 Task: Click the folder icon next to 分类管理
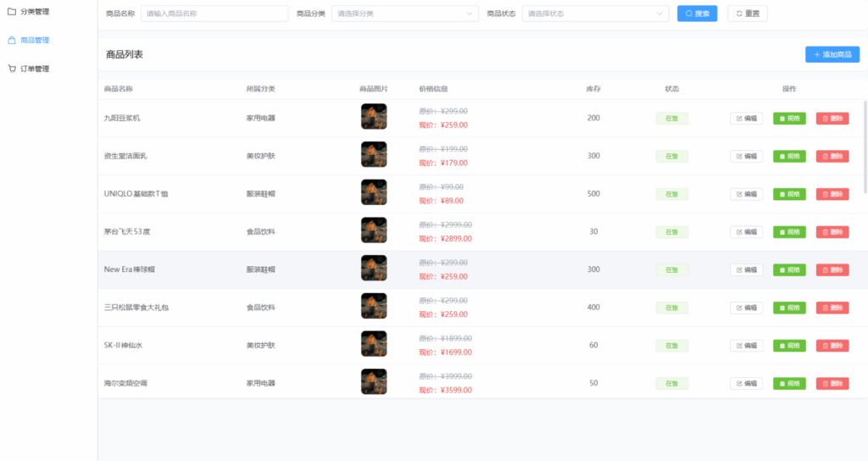click(12, 11)
